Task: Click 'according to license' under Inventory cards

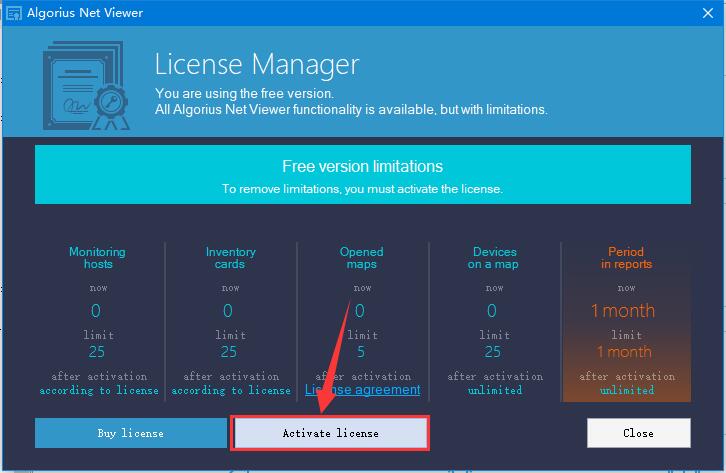Action: [x=231, y=390]
